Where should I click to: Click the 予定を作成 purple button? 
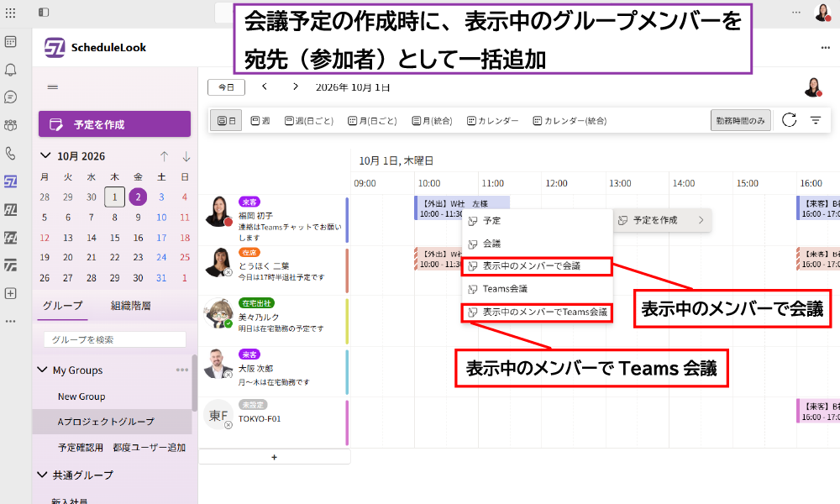point(114,124)
